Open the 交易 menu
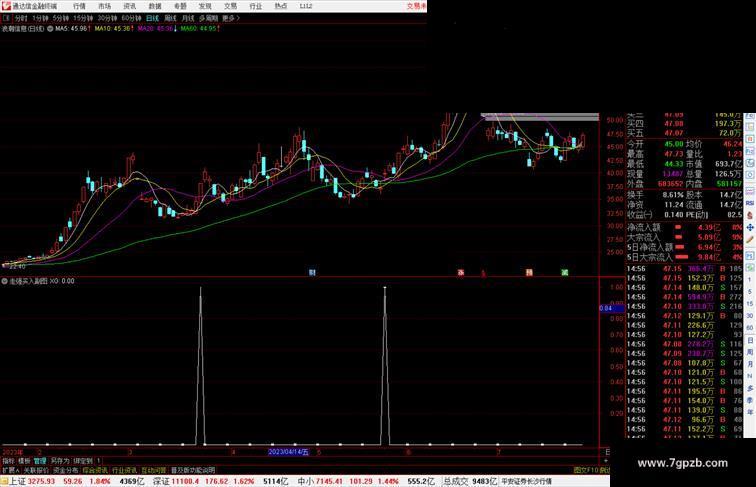Screen dimensions: 756x487 coord(230,6)
